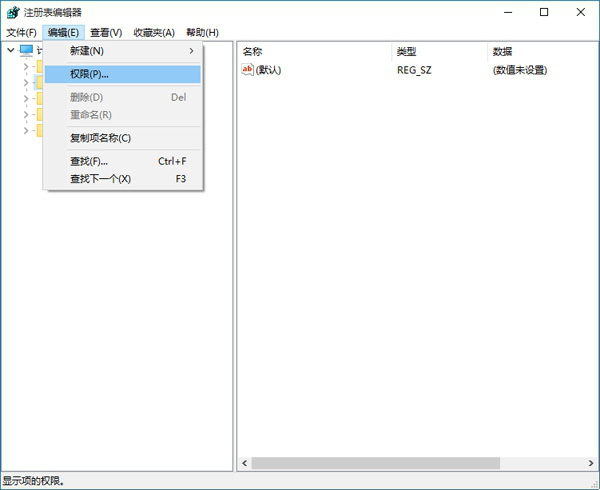Click 查找下一个(X) menu item

(122, 179)
